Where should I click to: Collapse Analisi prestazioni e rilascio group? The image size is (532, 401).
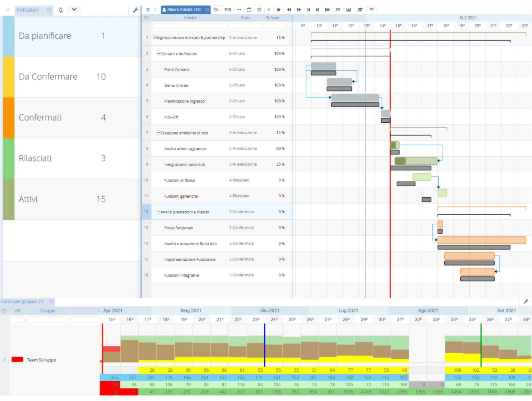click(158, 212)
